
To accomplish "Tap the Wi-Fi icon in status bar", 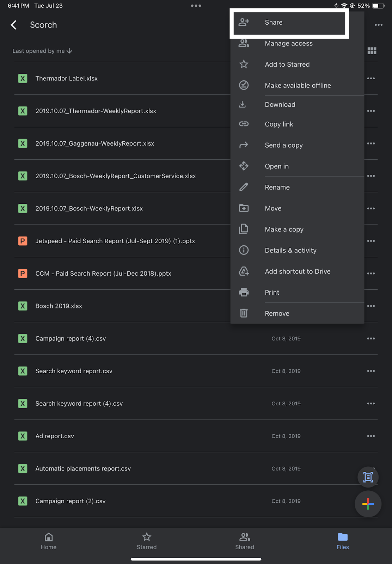I will pos(344,6).
